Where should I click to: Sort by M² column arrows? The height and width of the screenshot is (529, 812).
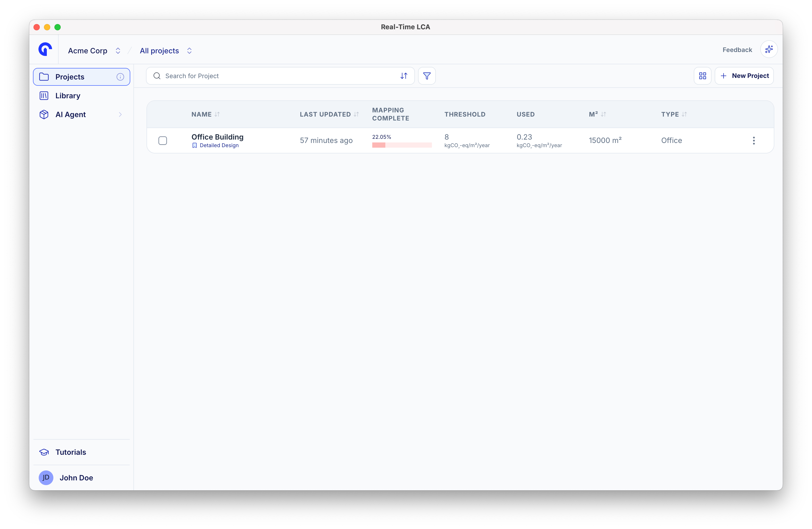pos(604,114)
